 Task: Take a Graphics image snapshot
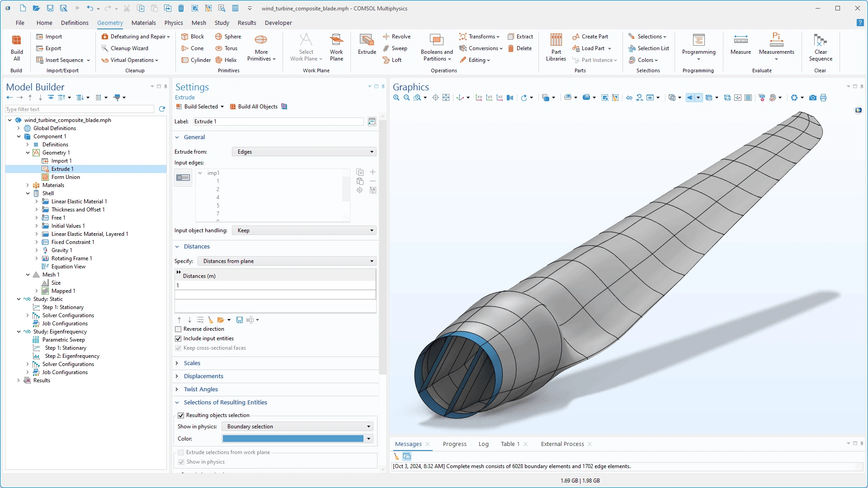pyautogui.click(x=813, y=98)
